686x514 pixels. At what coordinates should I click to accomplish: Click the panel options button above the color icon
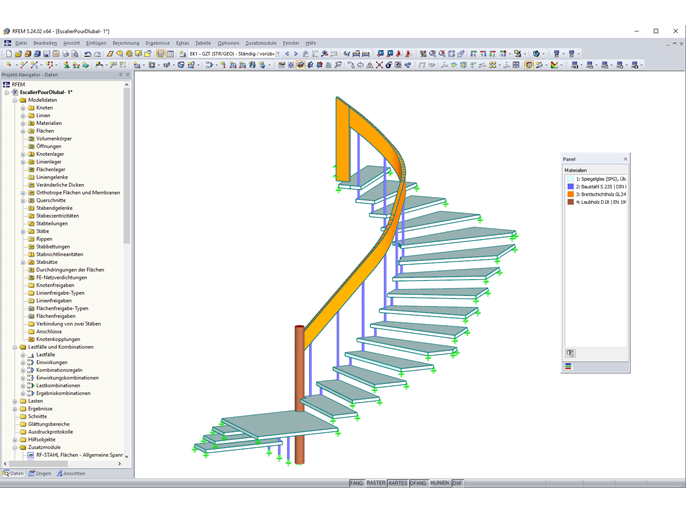570,353
